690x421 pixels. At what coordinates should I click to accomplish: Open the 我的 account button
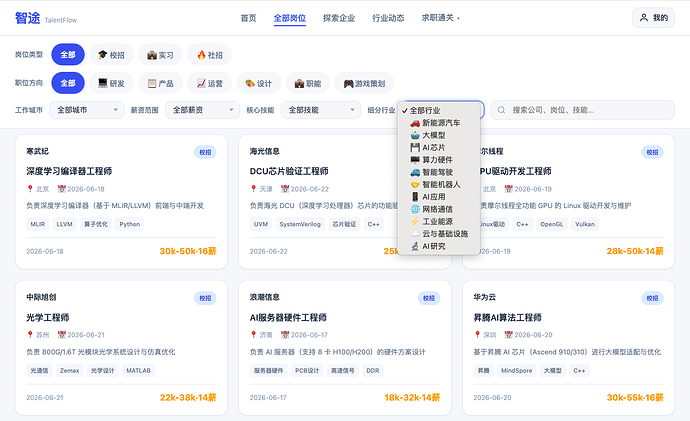(653, 18)
